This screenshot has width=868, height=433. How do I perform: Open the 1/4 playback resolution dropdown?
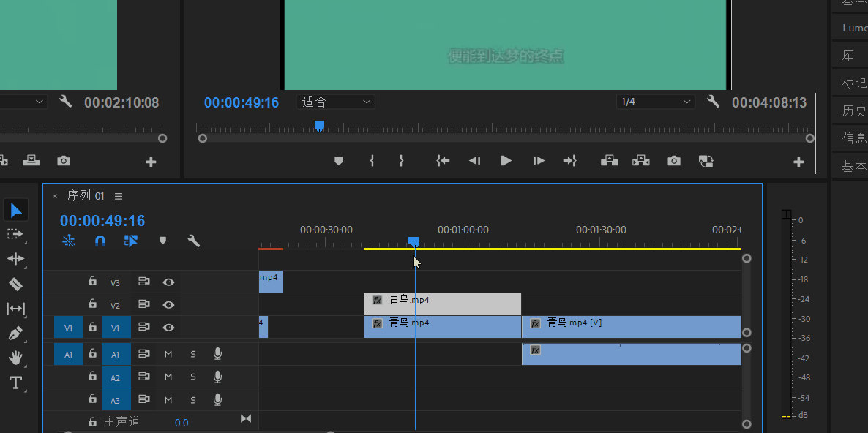[656, 102]
